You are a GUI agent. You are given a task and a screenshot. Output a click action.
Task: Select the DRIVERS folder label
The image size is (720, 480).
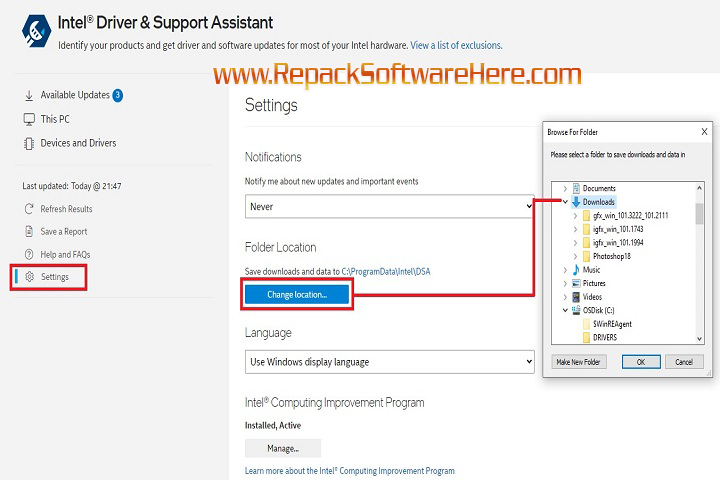pos(605,338)
